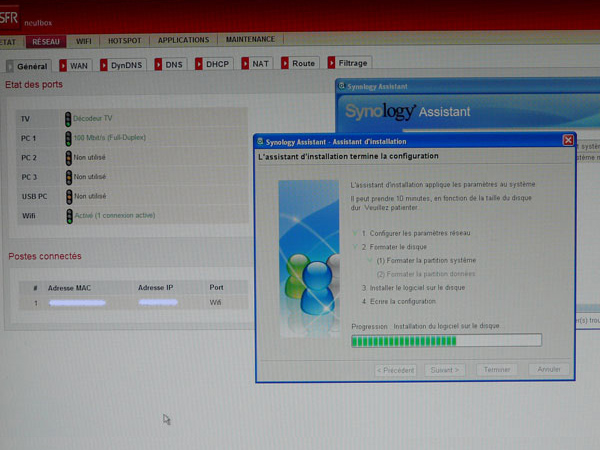Go to the MAINTENANCE tab
The width and height of the screenshot is (600, 450).
[x=250, y=39]
